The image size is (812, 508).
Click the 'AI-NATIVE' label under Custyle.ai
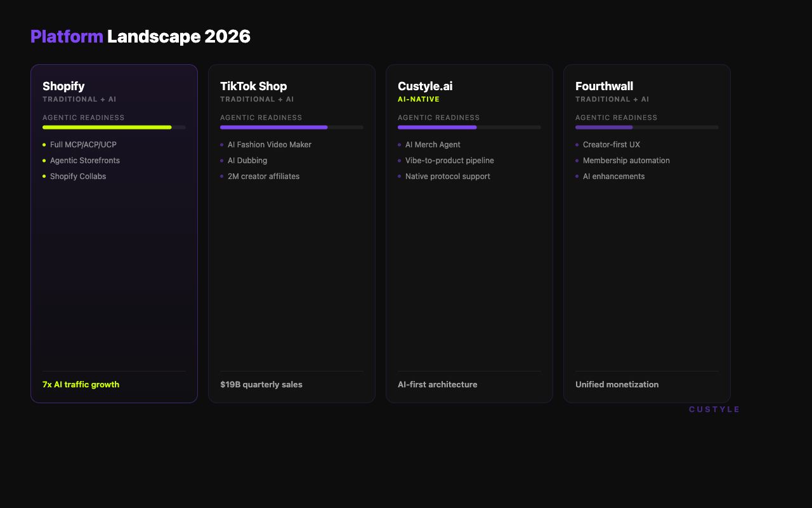[419, 100]
